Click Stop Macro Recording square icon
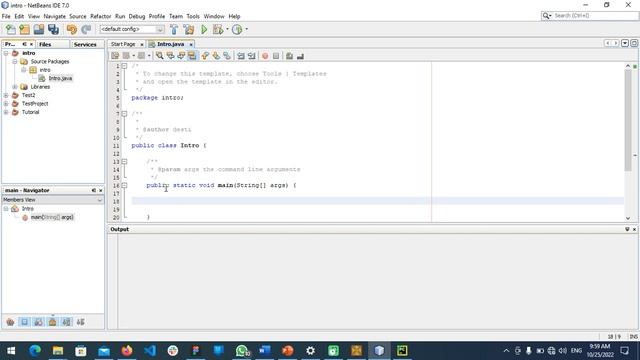The height and width of the screenshot is (360, 640). click(276, 56)
